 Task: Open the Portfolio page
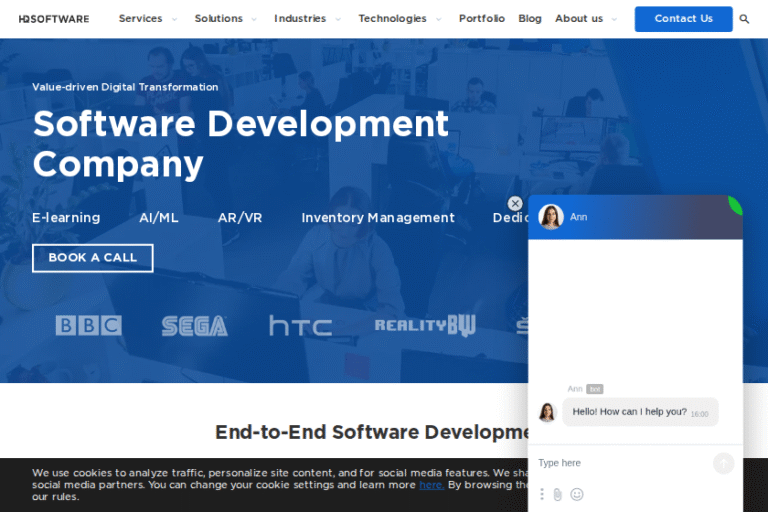point(481,19)
